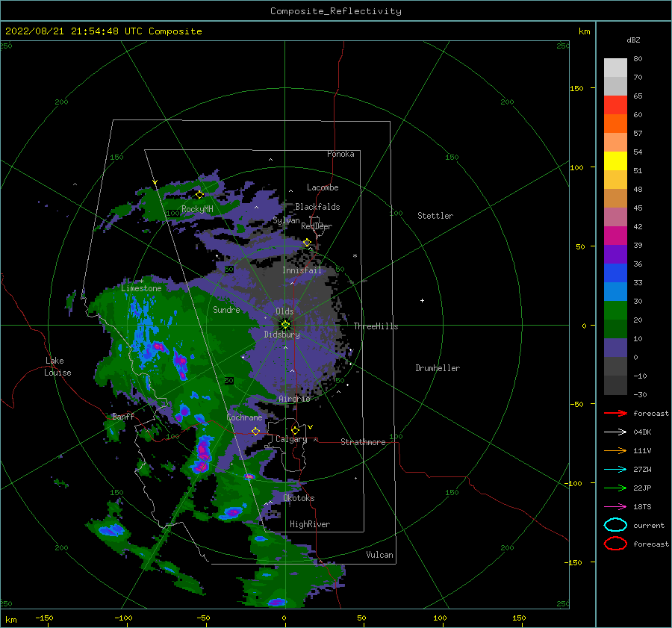The width and height of the screenshot is (672, 628).
Task: Click the Okotoks town label
Action: point(299,498)
